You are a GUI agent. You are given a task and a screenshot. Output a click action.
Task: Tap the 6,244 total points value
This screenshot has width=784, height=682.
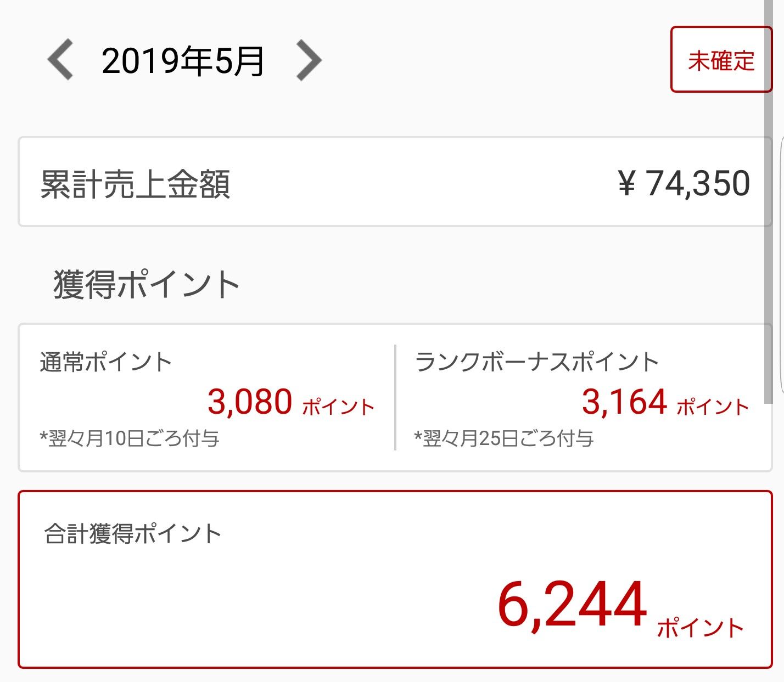click(572, 605)
